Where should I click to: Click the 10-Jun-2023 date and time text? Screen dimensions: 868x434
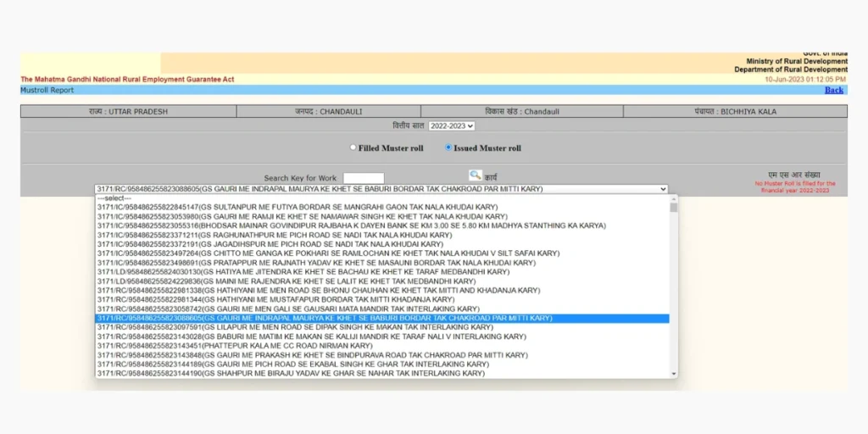click(805, 79)
